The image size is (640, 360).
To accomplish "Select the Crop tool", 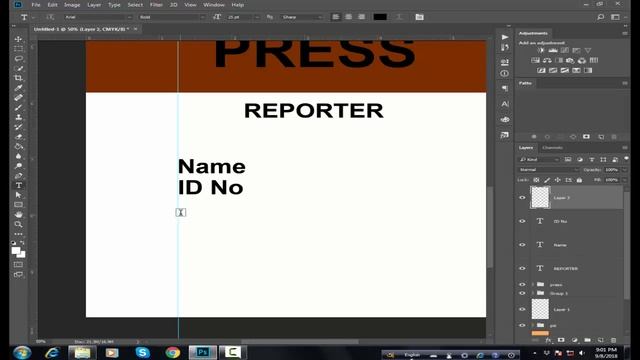I will click(18, 78).
